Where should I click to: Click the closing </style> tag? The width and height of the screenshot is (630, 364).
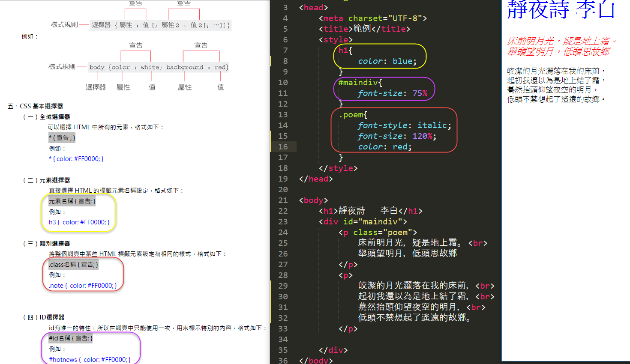click(x=338, y=168)
